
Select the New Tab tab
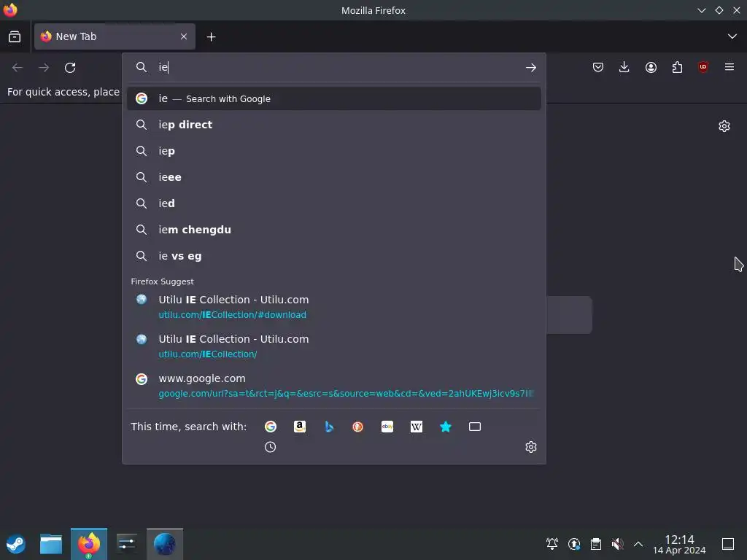coord(115,36)
